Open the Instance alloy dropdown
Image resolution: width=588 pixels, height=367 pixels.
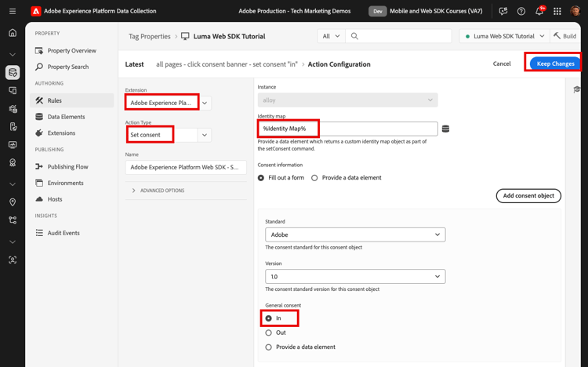pos(347,100)
